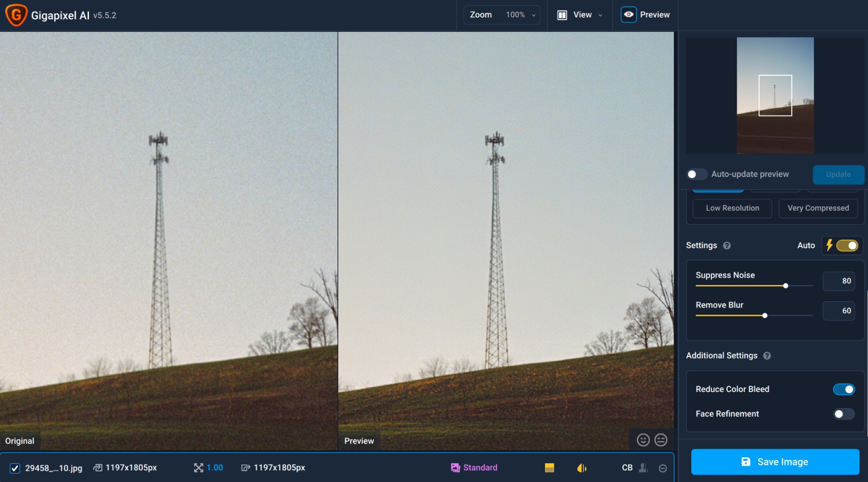Click the Gigapixel AI logo icon
Screen dimensions: 868x482
pos(16,15)
